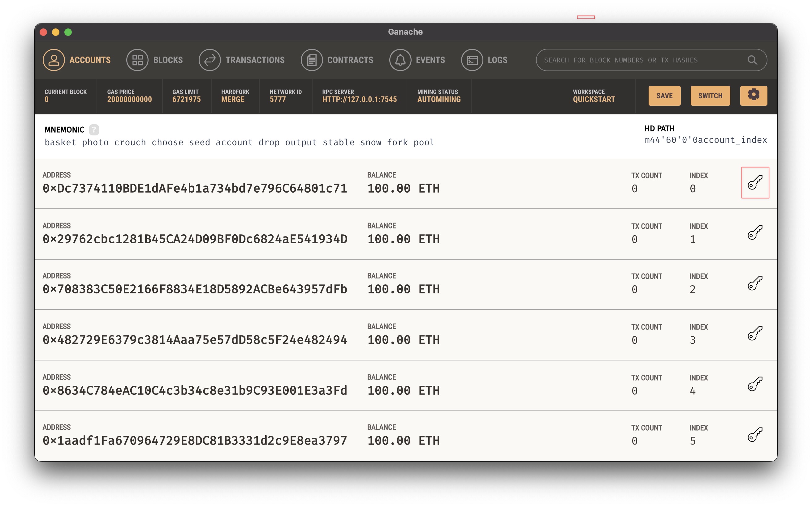
Task: Click the search magnifier icon
Action: [x=752, y=60]
